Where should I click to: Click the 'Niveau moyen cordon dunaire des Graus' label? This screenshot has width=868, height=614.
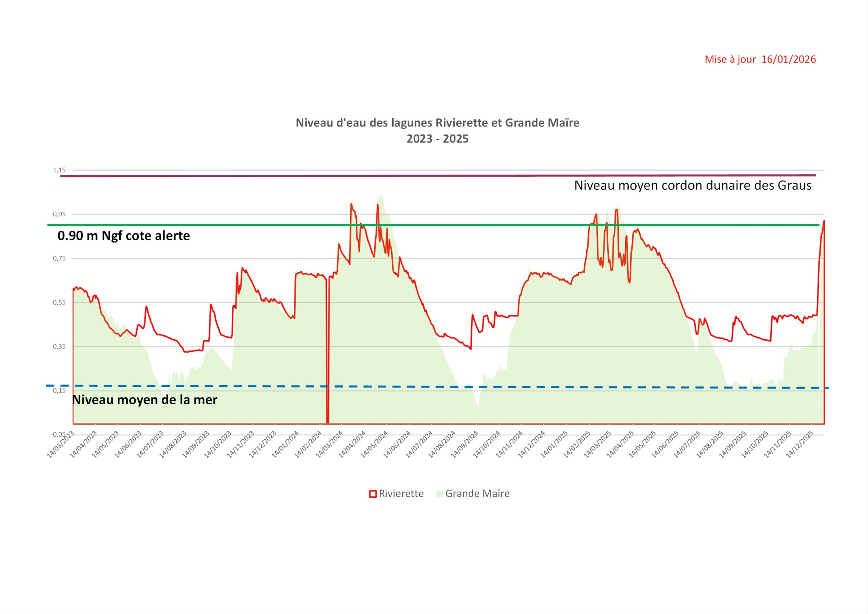click(x=693, y=186)
